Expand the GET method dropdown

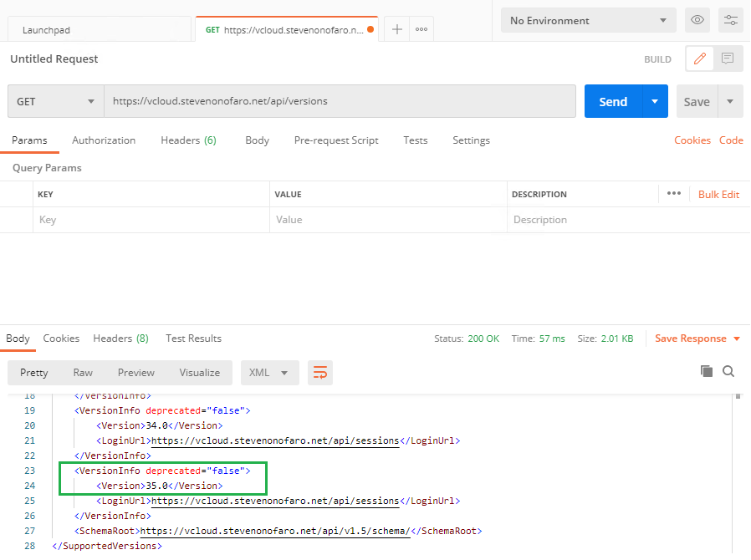coord(56,102)
